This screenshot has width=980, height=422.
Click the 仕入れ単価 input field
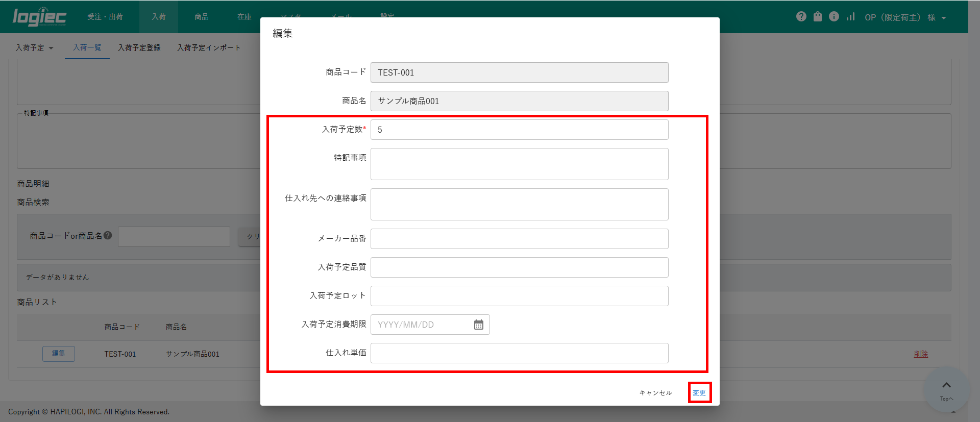pos(519,353)
